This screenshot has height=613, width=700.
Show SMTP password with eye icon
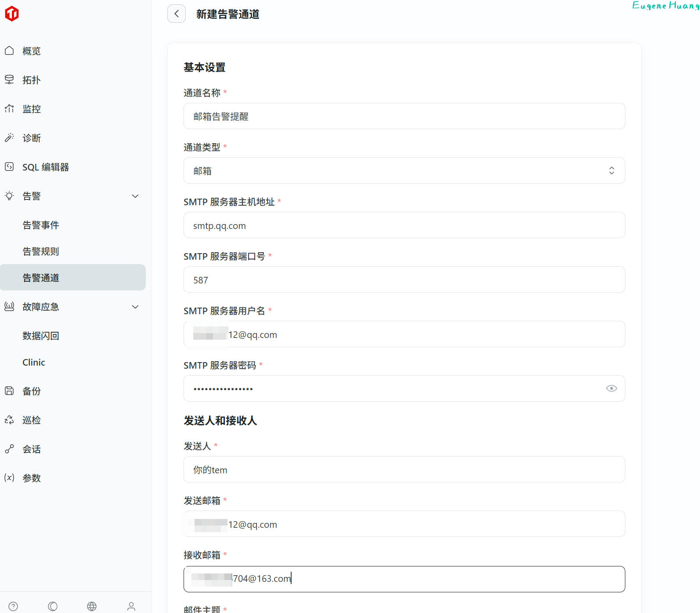click(611, 388)
